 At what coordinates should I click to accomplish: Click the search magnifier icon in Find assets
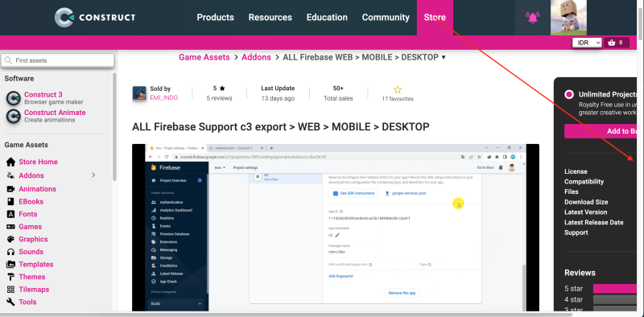tap(8, 60)
